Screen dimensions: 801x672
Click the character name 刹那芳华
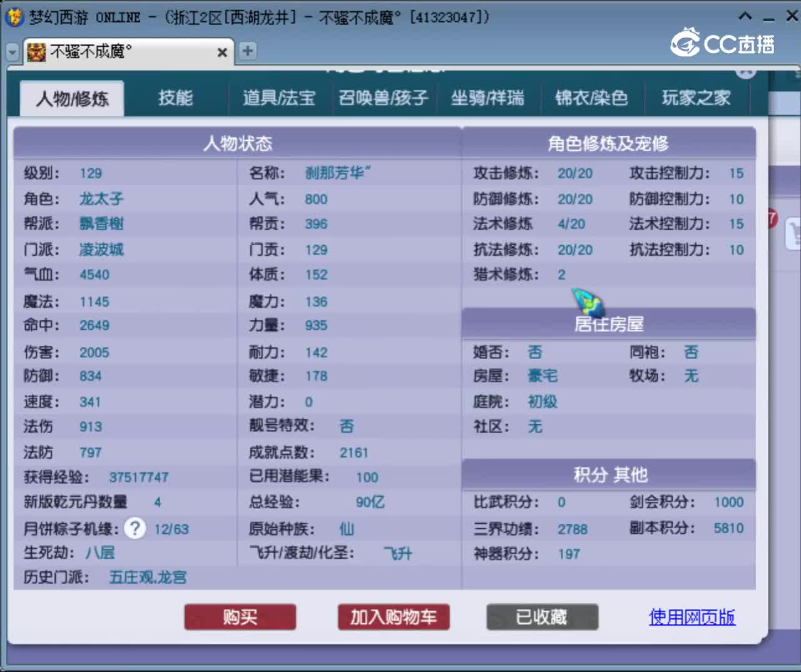pyautogui.click(x=338, y=173)
